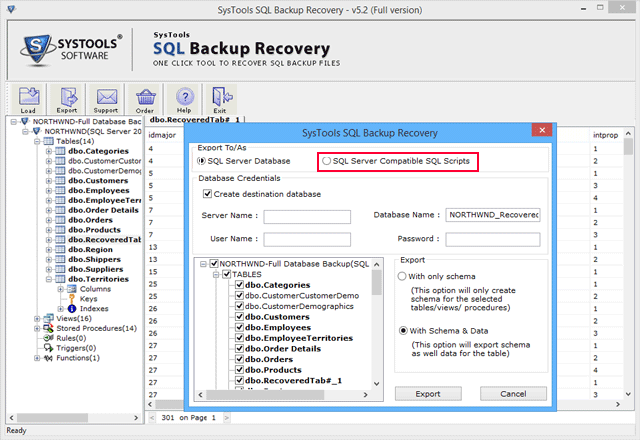Screen dimensions: 640x440
Task: Click dialog tree vertical scrollbar thumb
Action: pos(377,282)
